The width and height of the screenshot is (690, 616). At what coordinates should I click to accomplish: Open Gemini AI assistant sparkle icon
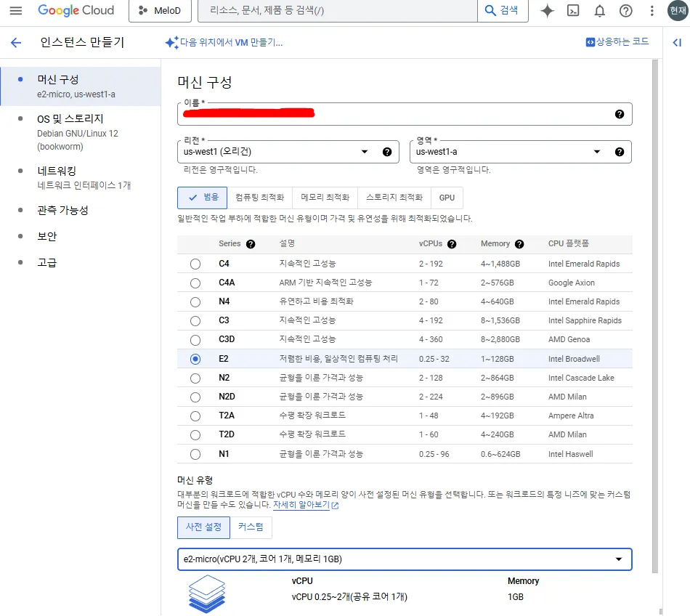(x=547, y=11)
